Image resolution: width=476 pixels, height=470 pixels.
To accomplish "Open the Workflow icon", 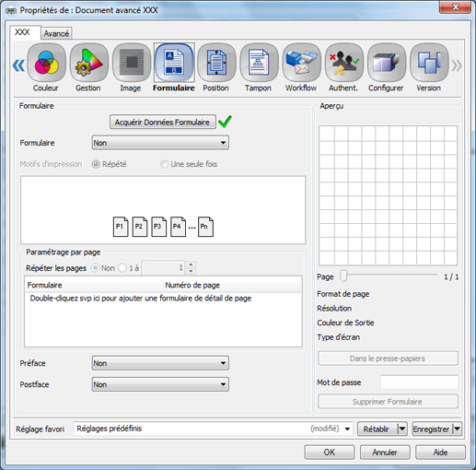I will click(301, 63).
